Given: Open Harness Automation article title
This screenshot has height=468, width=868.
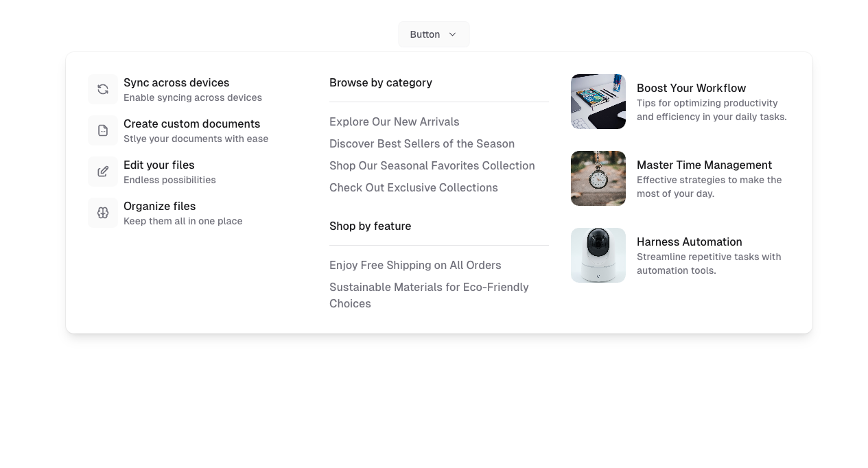Looking at the screenshot, I should [690, 242].
